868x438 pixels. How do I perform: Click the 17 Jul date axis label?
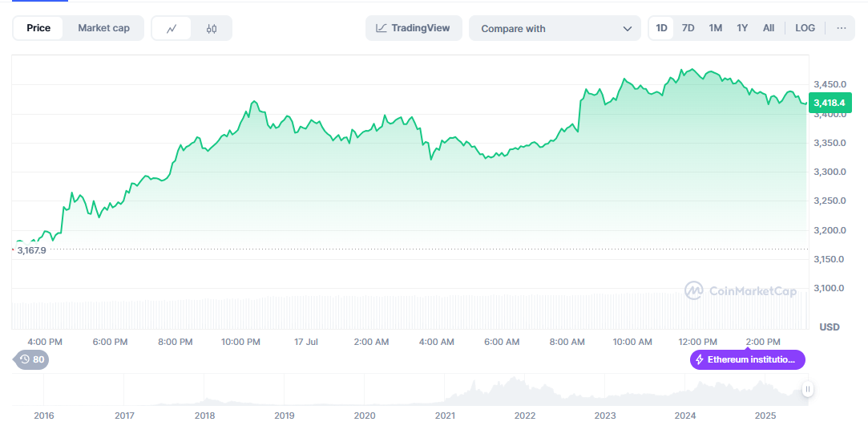click(306, 343)
